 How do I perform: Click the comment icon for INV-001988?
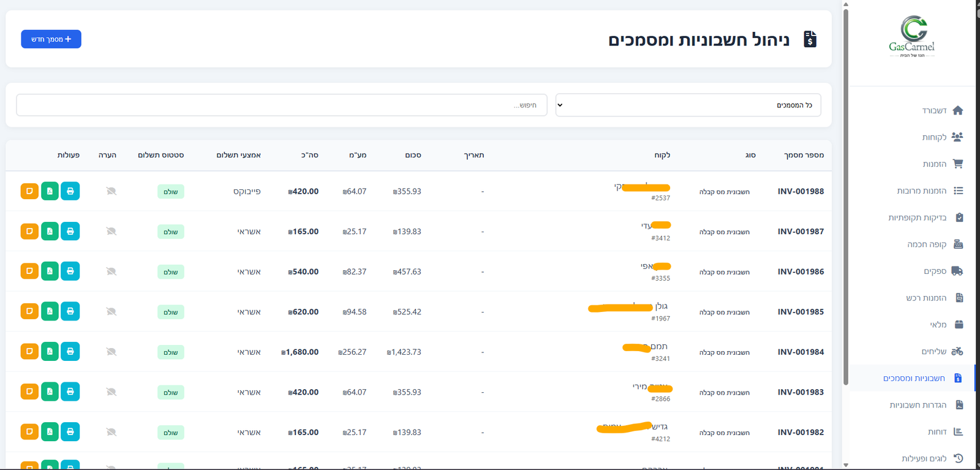click(x=111, y=191)
